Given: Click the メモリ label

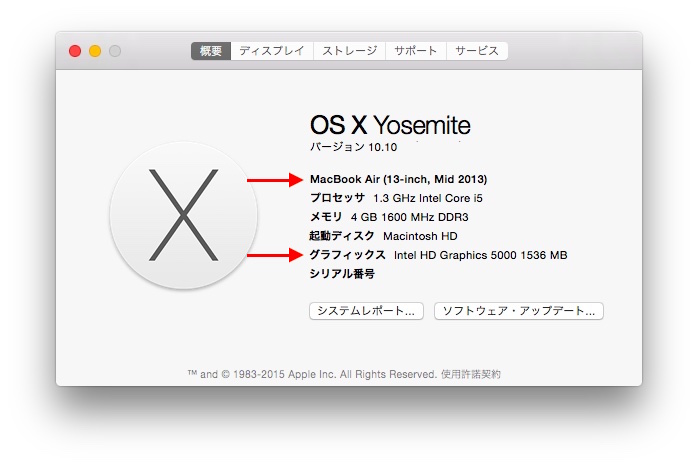Looking at the screenshot, I should pos(326,217).
